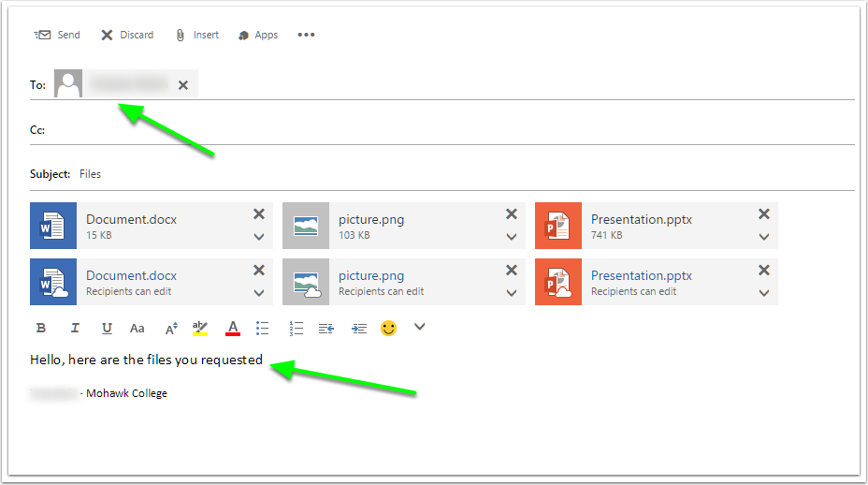Decrease paragraph indent
Viewport: 868px width, 485px height.
point(326,329)
